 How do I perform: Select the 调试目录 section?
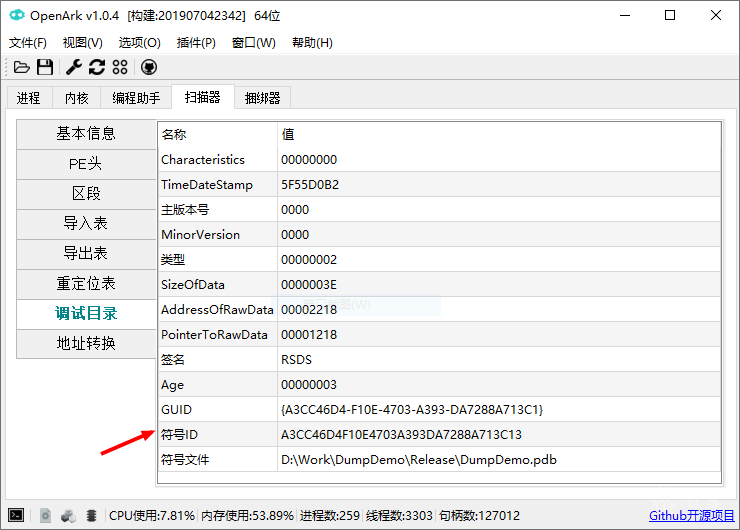(86, 314)
